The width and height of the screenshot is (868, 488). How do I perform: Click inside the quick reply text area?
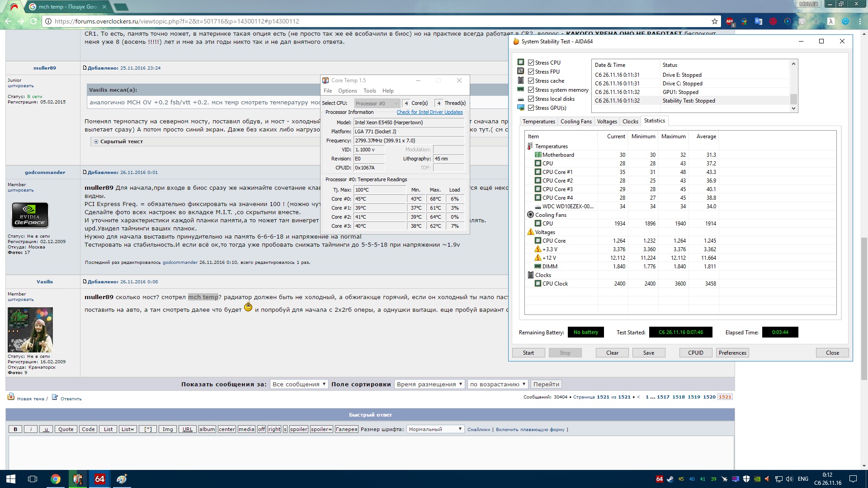[370, 452]
